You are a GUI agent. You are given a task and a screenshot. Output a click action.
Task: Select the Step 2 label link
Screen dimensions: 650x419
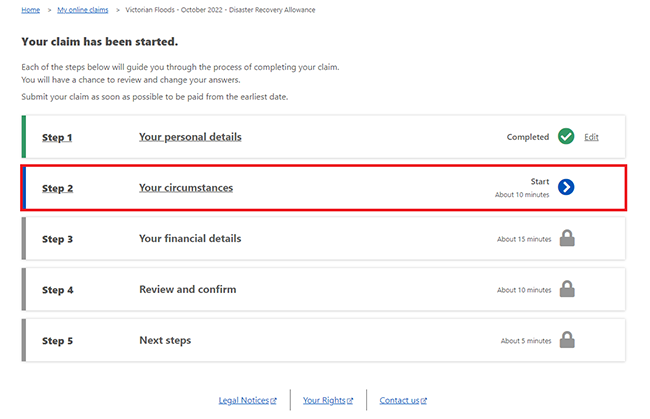tap(57, 189)
